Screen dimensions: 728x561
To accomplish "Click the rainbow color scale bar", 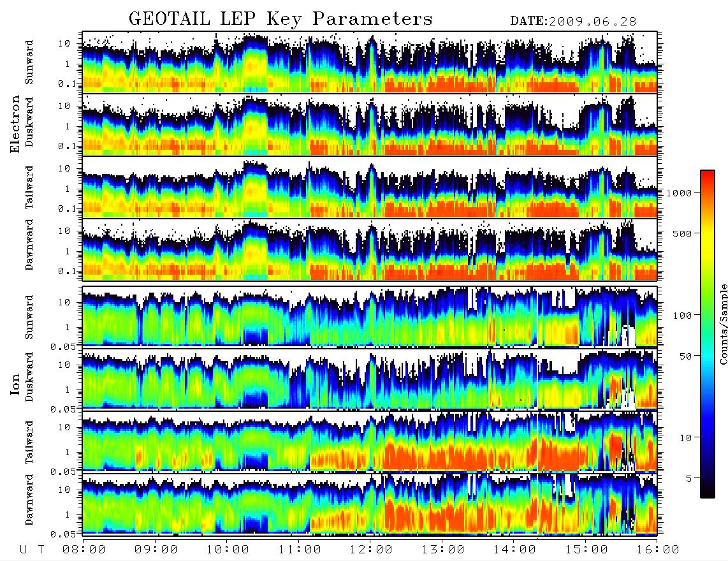I will click(708, 334).
